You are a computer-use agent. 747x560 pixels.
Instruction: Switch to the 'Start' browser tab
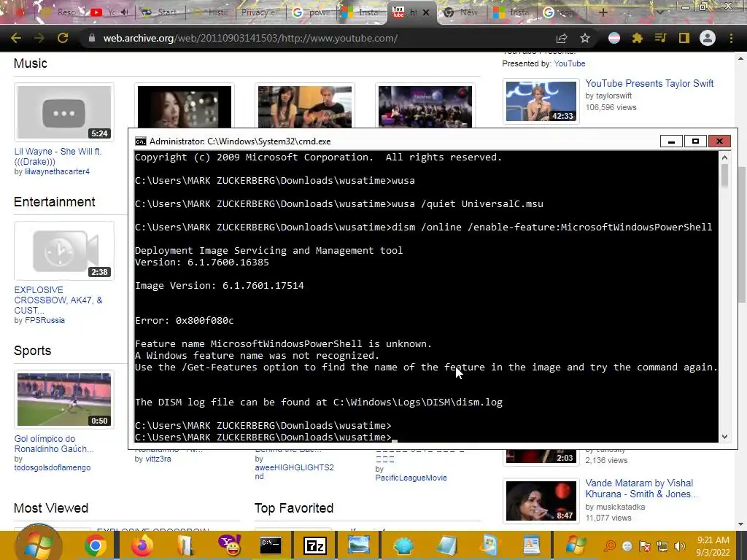(160, 12)
